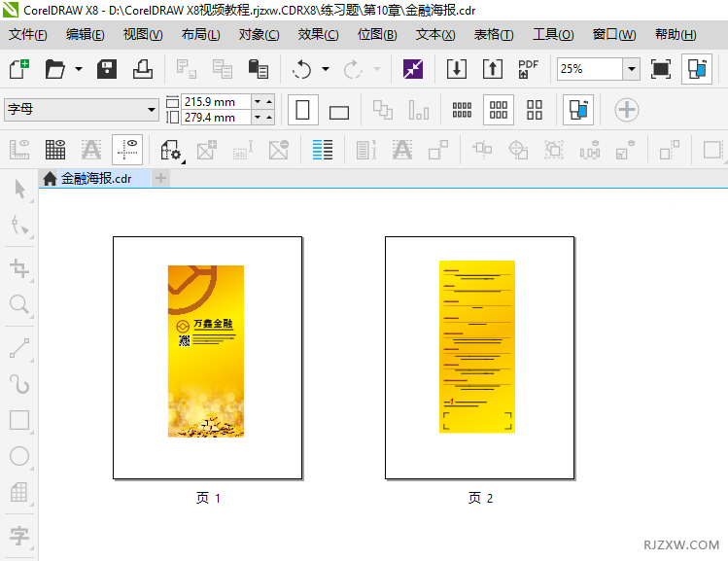Click the Save floppy disk icon
Screen dimensions: 728x561
pos(107,69)
